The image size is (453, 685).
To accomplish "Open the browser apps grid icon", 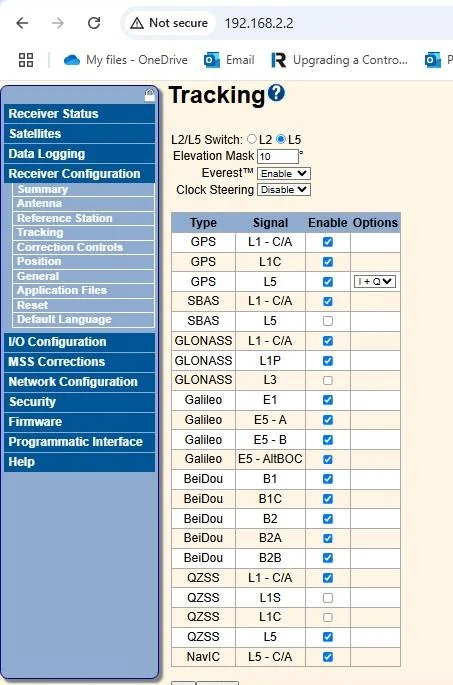I will pos(26,60).
